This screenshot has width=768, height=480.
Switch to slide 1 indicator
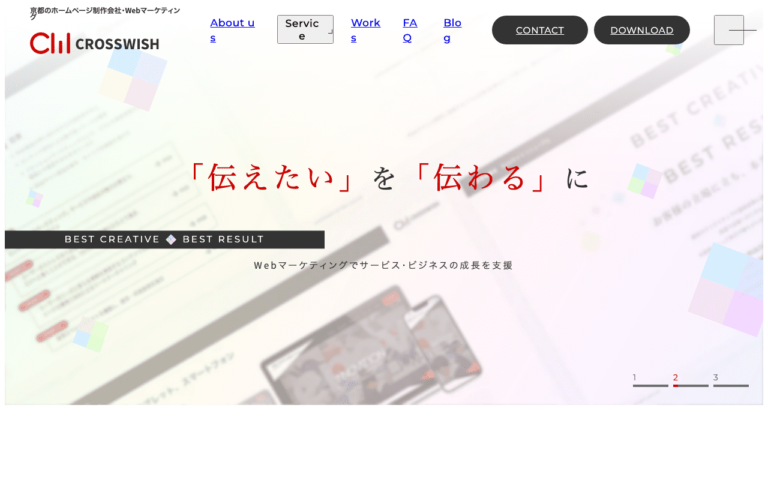650,381
